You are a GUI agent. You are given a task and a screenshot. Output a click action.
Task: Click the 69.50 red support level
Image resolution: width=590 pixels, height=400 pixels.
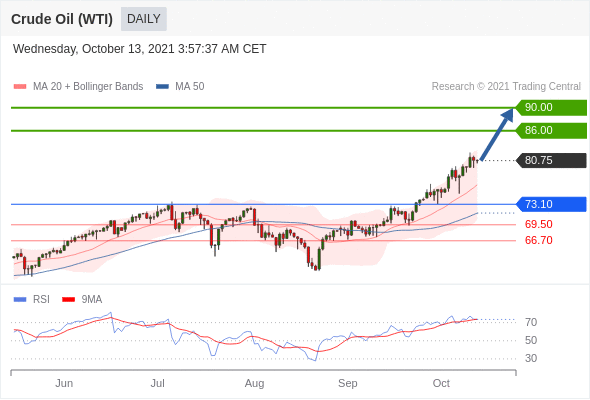(x=538, y=224)
